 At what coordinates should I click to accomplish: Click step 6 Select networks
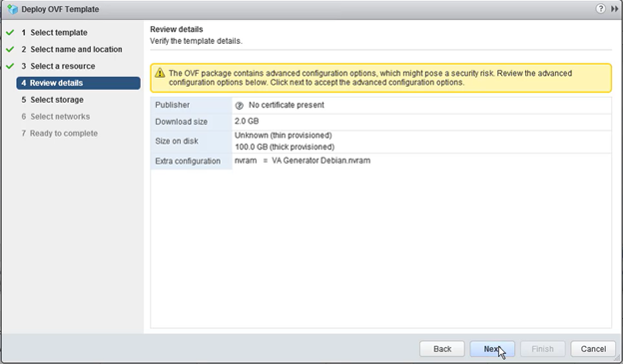point(56,117)
